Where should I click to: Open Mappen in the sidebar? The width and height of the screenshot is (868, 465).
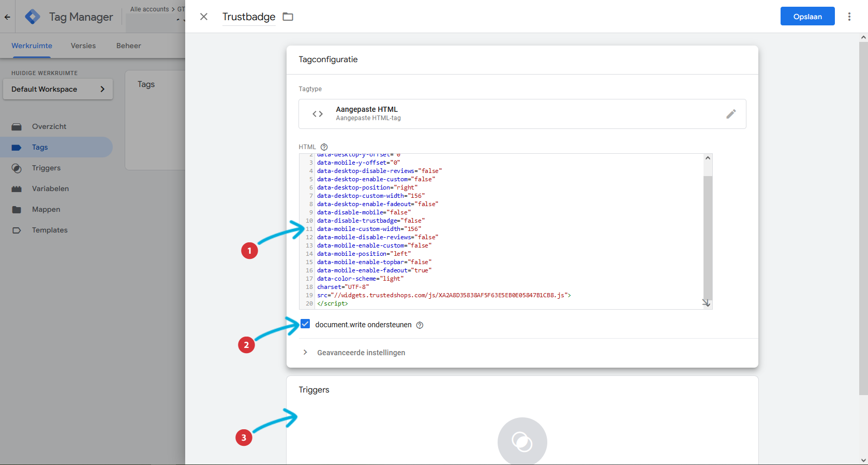click(x=56, y=209)
